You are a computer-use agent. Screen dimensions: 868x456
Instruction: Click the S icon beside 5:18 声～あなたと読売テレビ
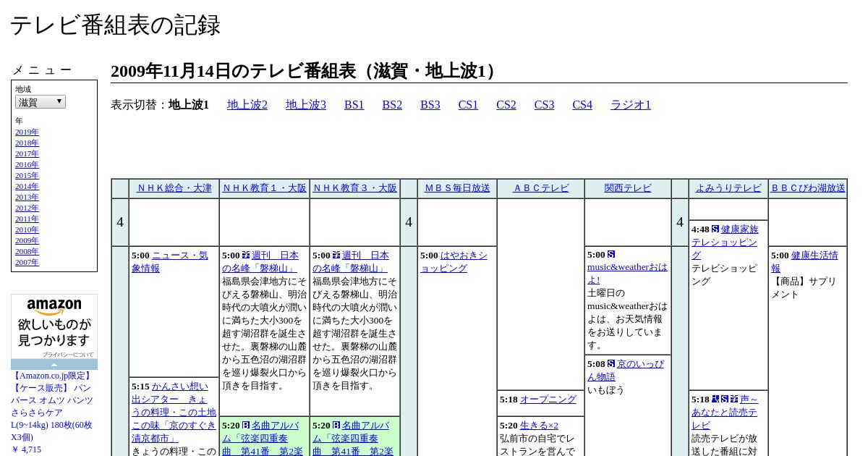725,399
